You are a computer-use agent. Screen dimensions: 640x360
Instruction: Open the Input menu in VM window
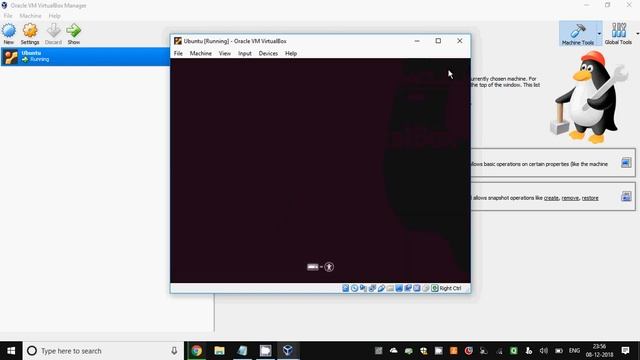245,53
